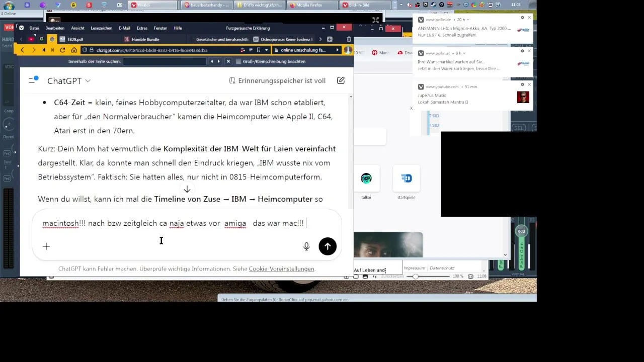644x362 pixels.
Task: Open the Bearbeiten menu
Action: pos(55,28)
